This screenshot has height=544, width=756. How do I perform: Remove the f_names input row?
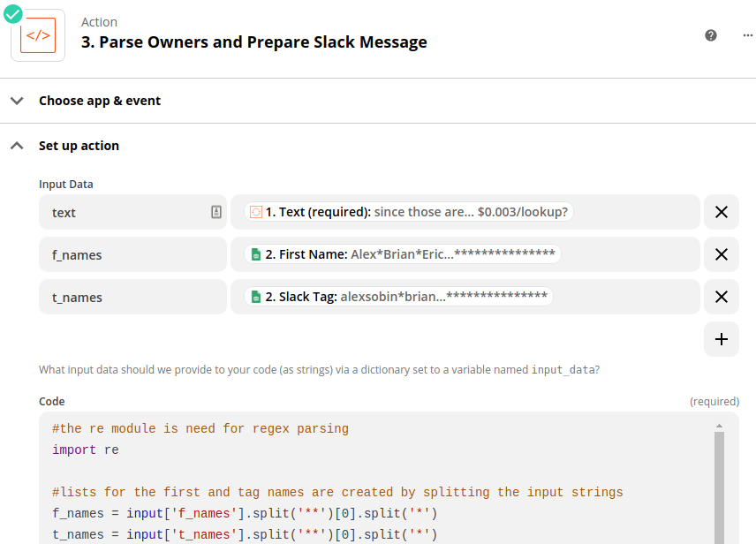[x=721, y=254]
